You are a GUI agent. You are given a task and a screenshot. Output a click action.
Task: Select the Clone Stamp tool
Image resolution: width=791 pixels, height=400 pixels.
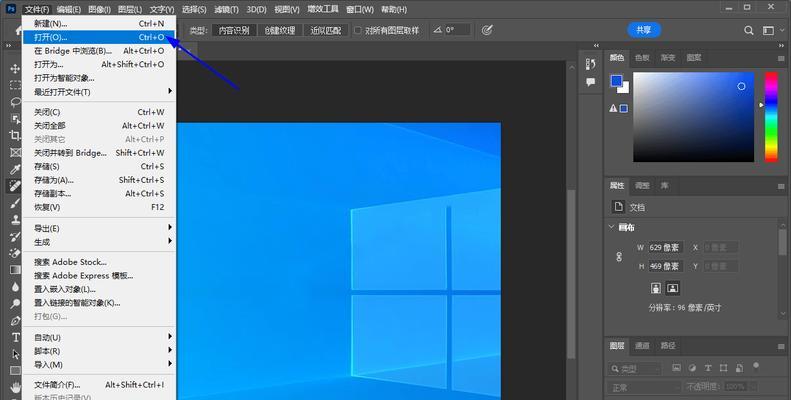click(x=15, y=219)
